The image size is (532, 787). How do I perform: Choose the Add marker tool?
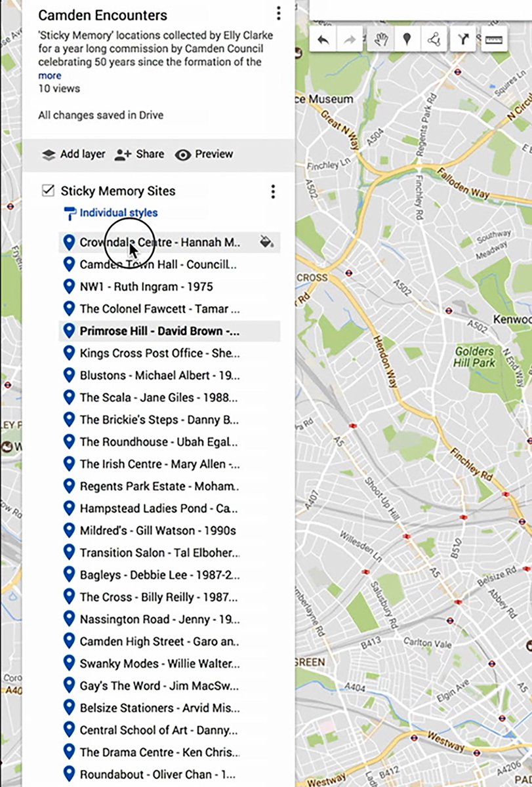point(407,39)
